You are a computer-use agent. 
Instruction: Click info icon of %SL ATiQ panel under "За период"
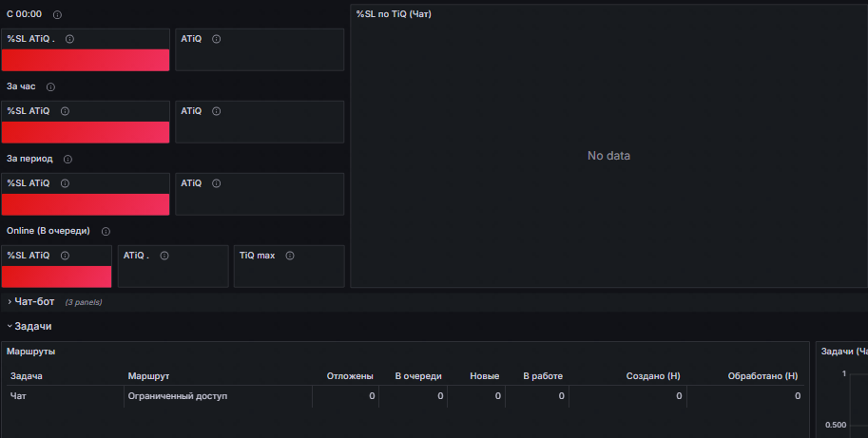[66, 183]
